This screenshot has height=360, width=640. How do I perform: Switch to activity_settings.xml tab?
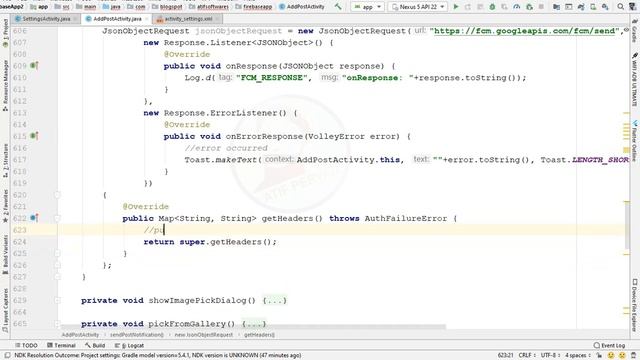pos(188,19)
